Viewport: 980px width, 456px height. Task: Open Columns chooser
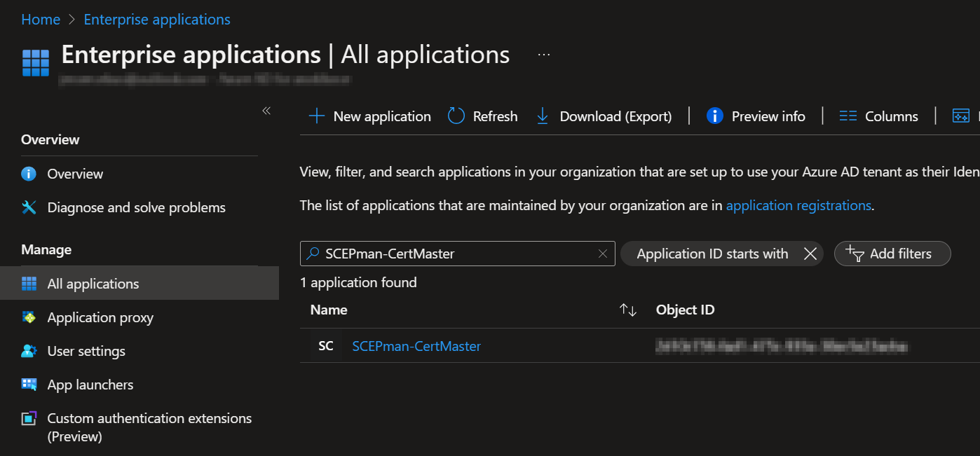pos(879,116)
